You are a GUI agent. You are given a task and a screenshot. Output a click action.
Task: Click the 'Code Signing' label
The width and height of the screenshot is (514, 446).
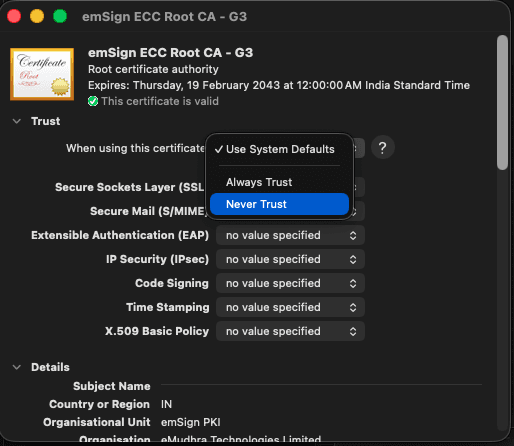[172, 283]
